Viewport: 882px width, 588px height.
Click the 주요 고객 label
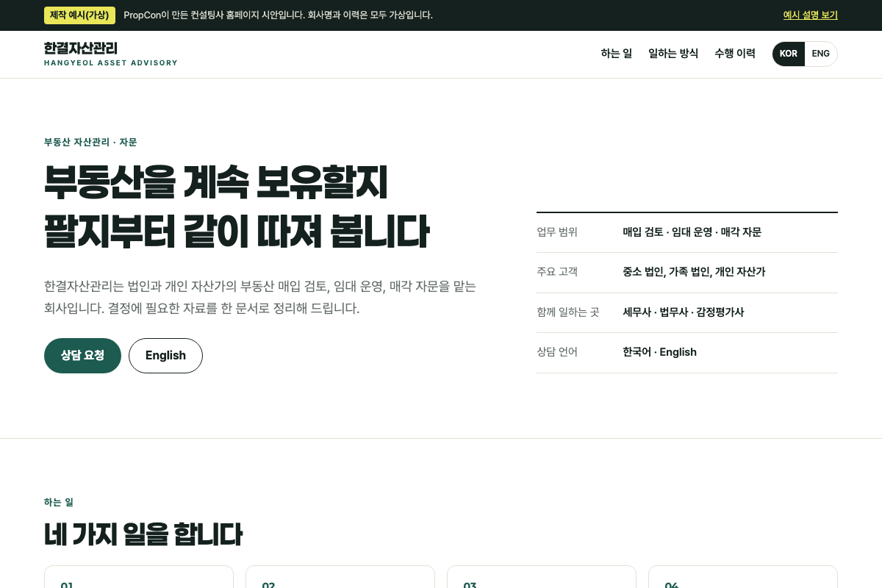557,272
